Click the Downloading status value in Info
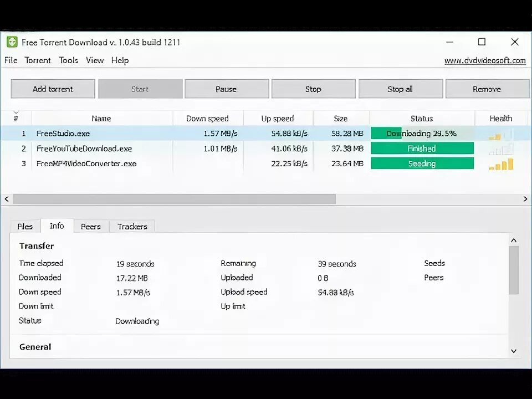The width and height of the screenshot is (532, 399). 137,321
